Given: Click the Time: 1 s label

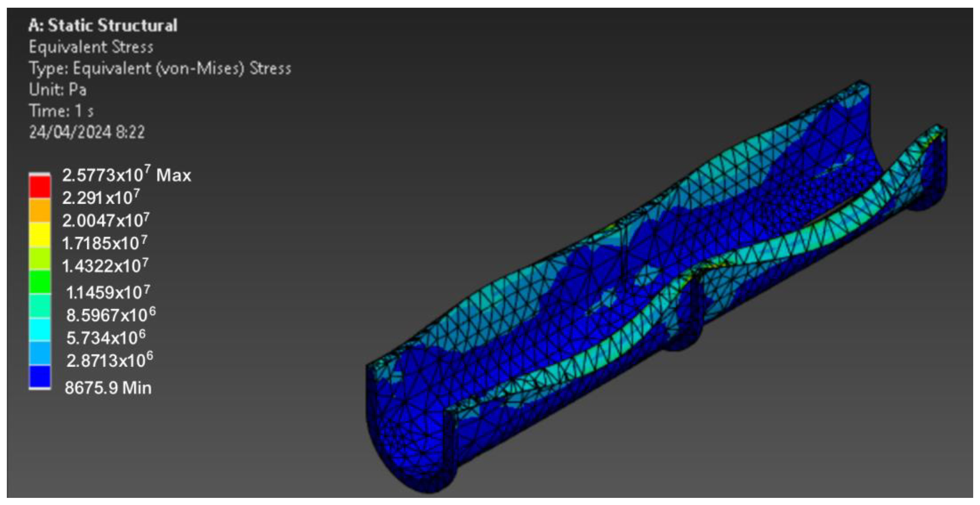Looking at the screenshot, I should 61,111.
